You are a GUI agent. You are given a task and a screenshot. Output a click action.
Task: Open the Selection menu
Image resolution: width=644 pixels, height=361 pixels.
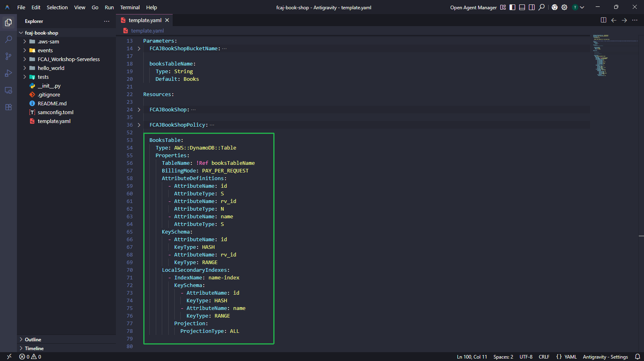coord(57,7)
